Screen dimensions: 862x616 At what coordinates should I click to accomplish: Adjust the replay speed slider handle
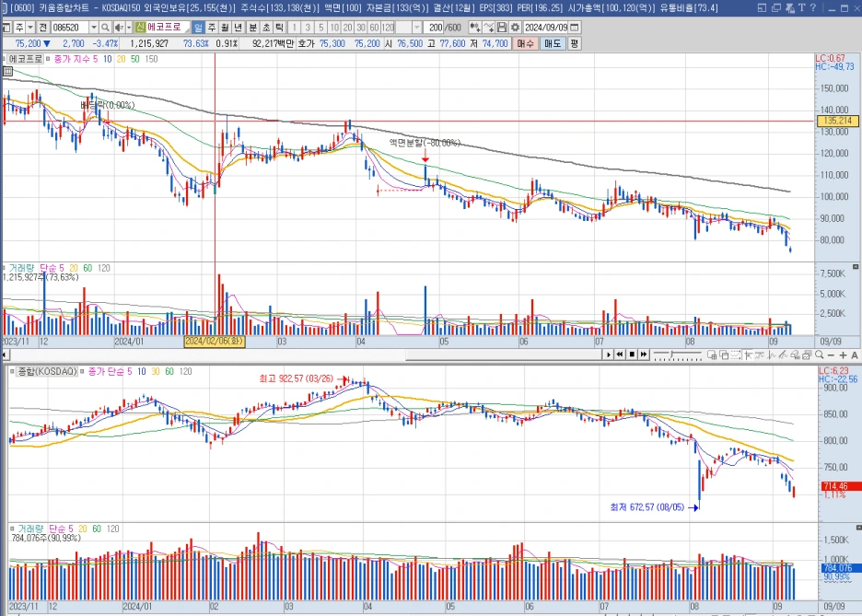pyautogui.click(x=671, y=354)
